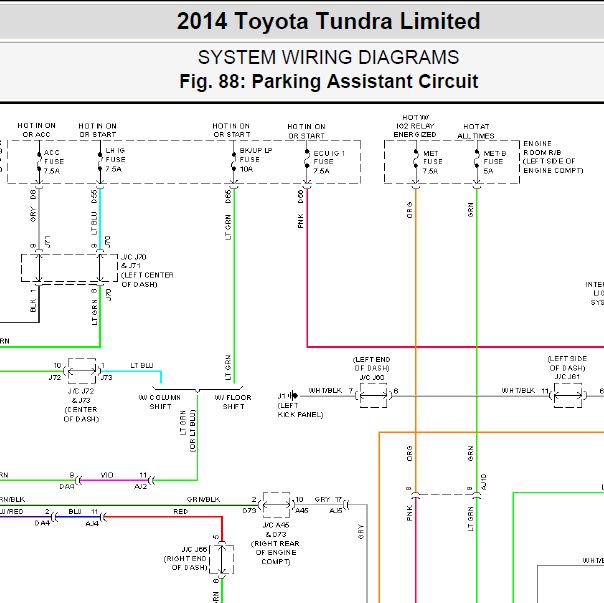Select the 'HOT AT ALL TIMES' label

[476, 131]
